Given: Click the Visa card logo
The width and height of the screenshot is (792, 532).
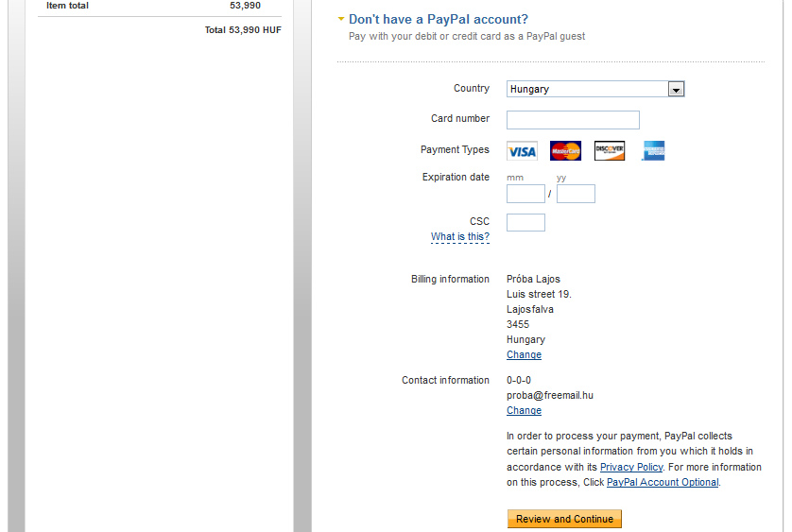Looking at the screenshot, I should pos(523,151).
